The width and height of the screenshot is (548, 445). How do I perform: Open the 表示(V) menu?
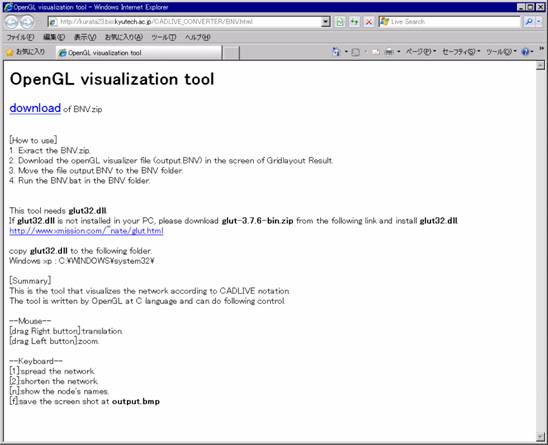[x=85, y=37]
